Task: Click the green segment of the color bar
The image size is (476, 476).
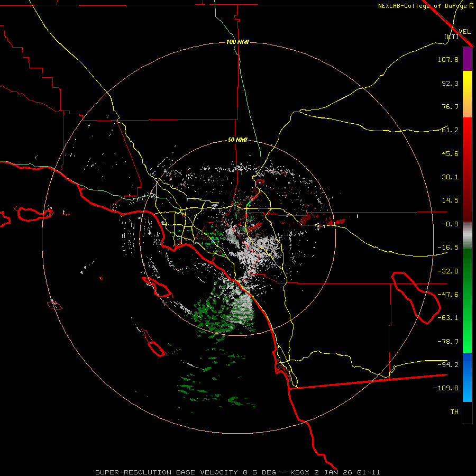Action: coord(467,300)
